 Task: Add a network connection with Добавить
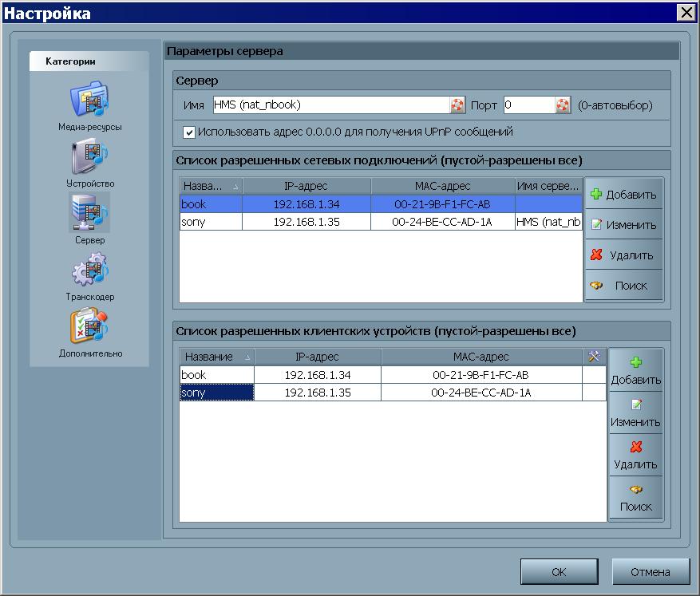(x=623, y=195)
